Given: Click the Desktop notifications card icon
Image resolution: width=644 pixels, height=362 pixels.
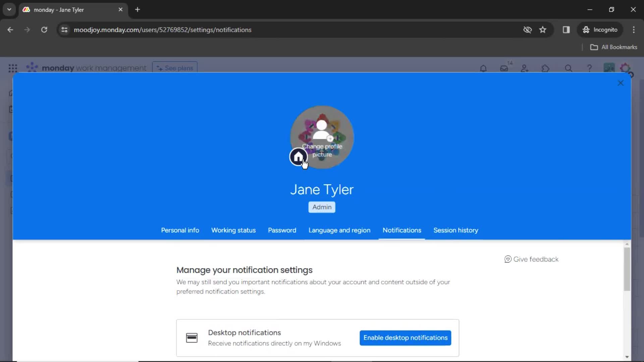Looking at the screenshot, I should click(192, 338).
